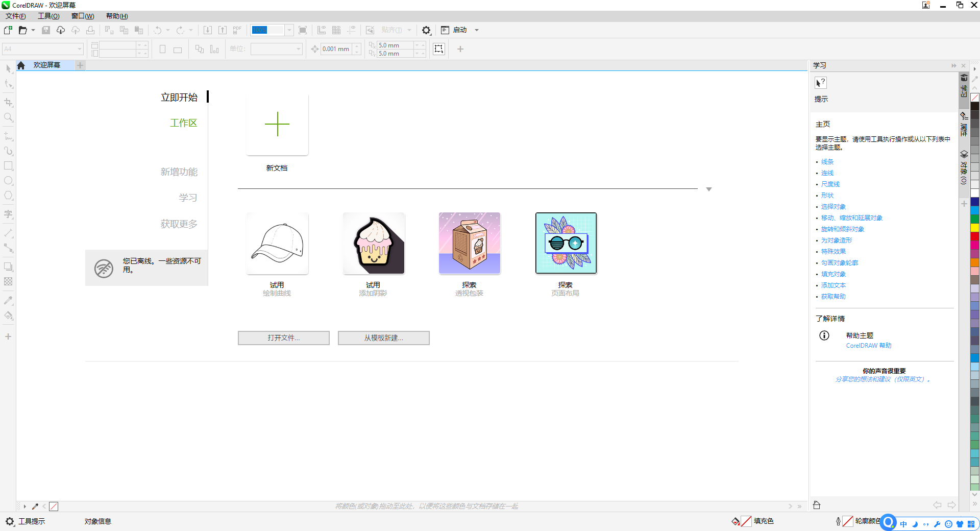Viewport: 980px width, 531px height.
Task: Switch to 工作区 in welcome sidebar
Action: click(x=183, y=123)
